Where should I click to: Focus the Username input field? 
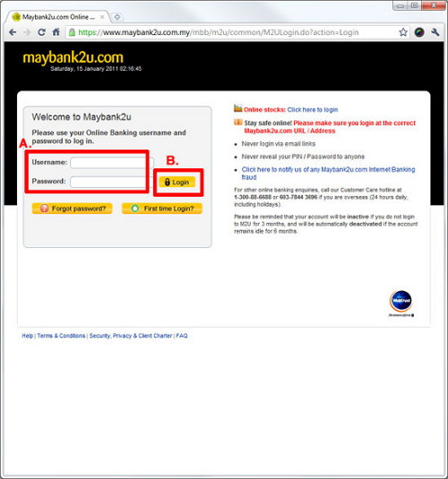[112, 163]
